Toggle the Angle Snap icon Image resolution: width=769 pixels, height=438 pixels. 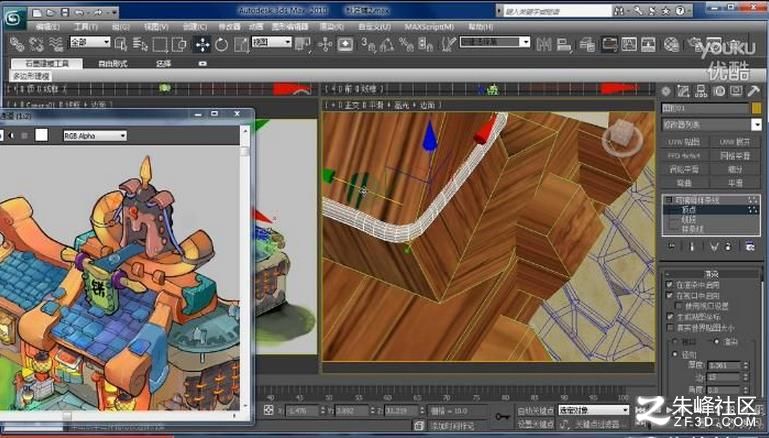coord(387,44)
